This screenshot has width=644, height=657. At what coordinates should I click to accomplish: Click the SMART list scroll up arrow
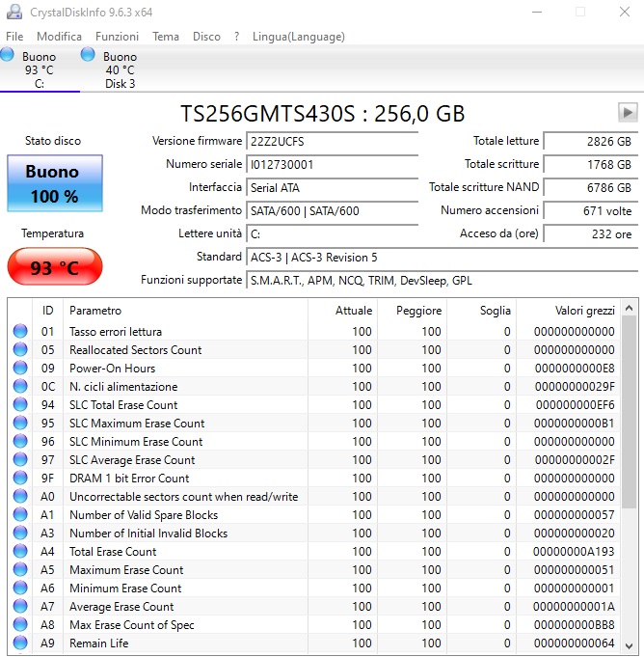point(629,309)
